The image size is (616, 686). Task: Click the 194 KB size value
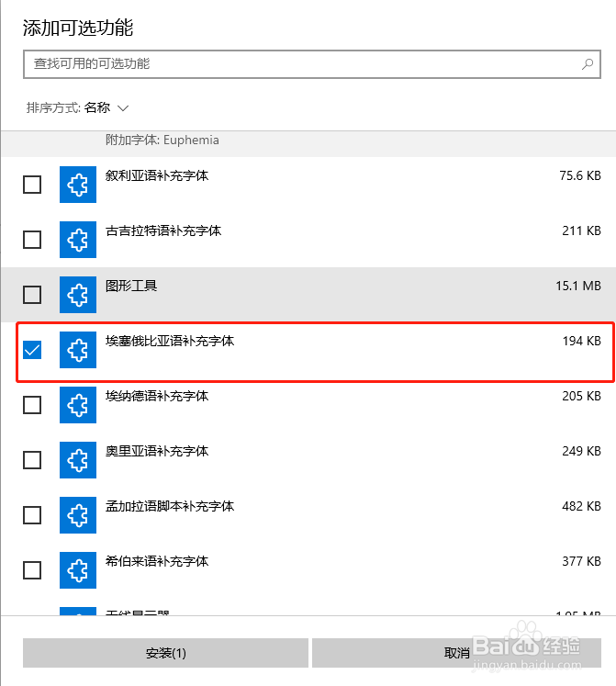pos(581,342)
